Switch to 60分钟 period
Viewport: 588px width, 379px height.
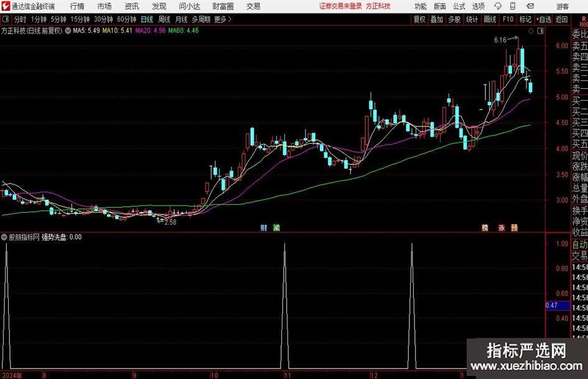[x=127, y=19]
